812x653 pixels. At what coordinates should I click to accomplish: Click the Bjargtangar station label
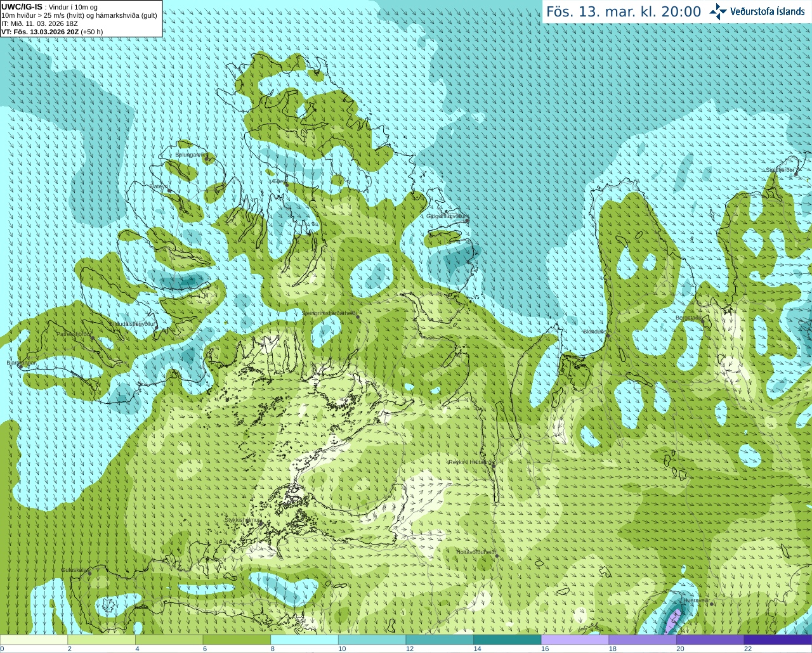(x=21, y=363)
